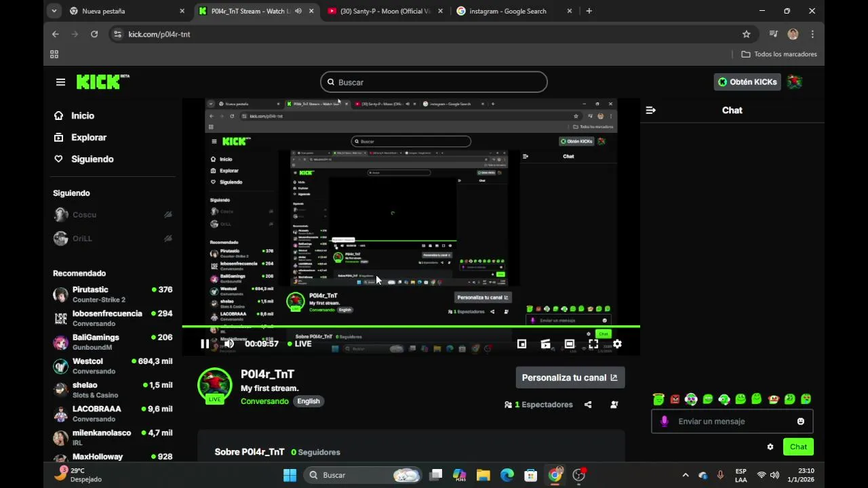Open emoji picker in message box
Image resolution: width=868 pixels, height=488 pixels.
pyautogui.click(x=801, y=421)
